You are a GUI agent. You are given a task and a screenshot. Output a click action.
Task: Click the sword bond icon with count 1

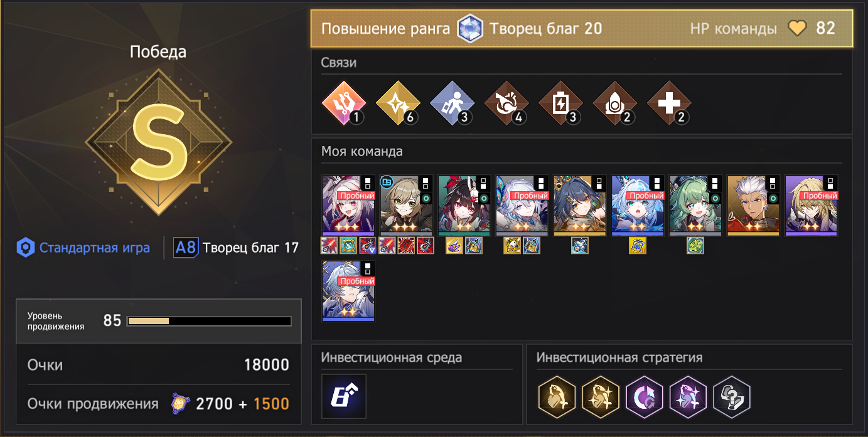[343, 103]
